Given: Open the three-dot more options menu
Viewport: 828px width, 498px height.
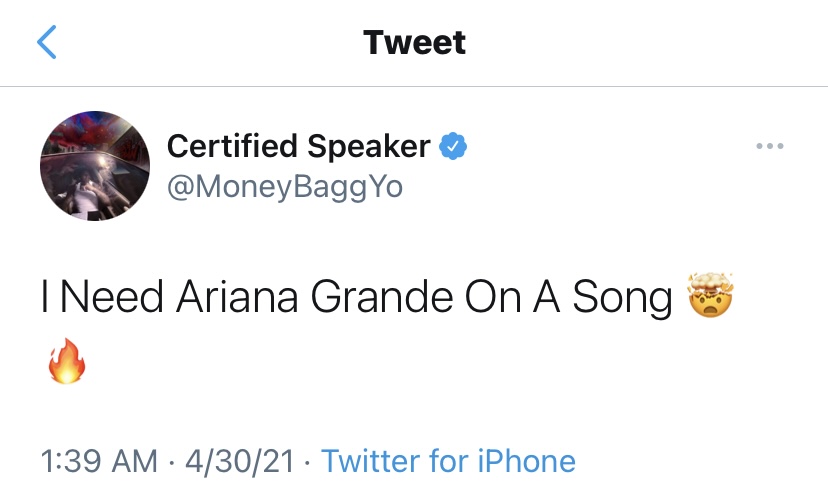Looking at the screenshot, I should pos(769,146).
